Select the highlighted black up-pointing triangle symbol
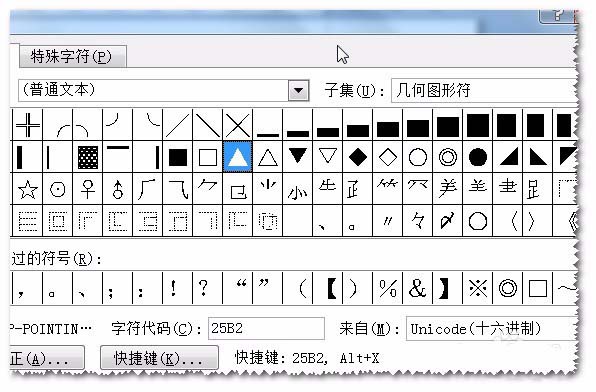 coord(238,157)
